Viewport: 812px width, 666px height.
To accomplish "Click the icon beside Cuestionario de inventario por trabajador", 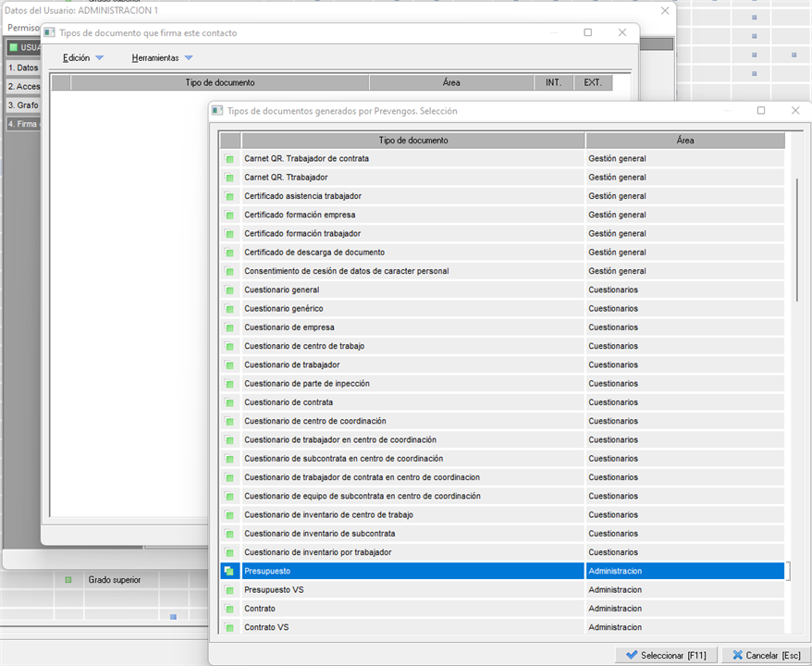I will coord(229,553).
